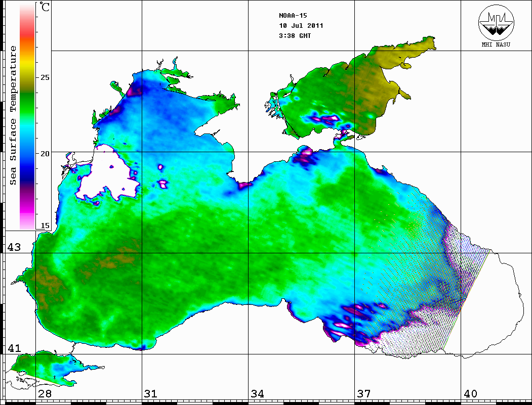
Task: Click the temperature color scale bar
Action: 27,116
